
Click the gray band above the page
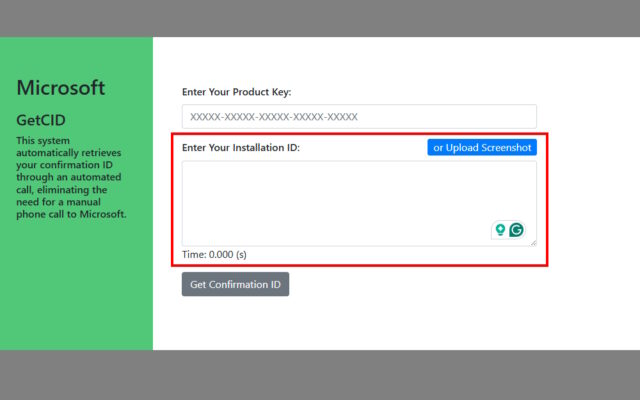[320, 18]
